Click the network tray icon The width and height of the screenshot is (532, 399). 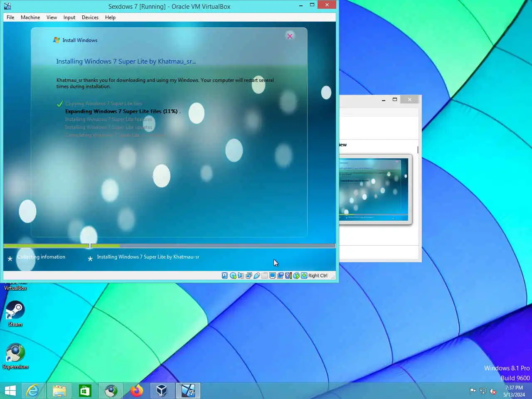(483, 391)
